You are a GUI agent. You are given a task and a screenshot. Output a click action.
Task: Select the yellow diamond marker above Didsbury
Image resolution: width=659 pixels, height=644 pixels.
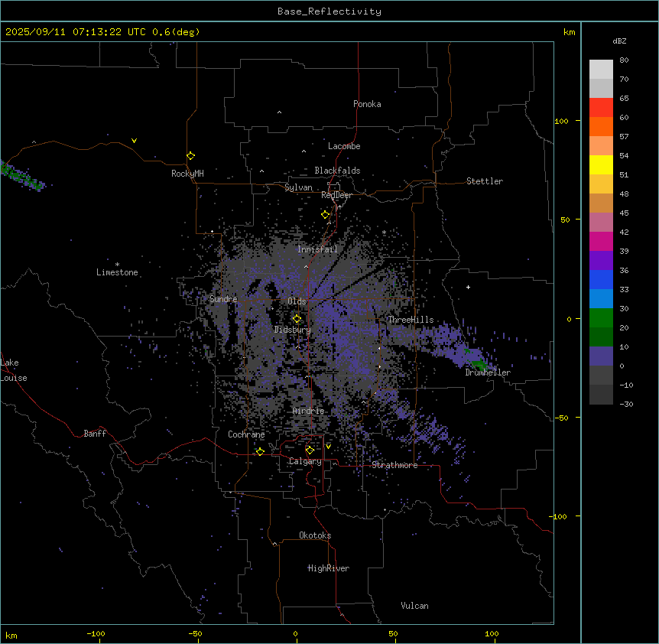(297, 319)
